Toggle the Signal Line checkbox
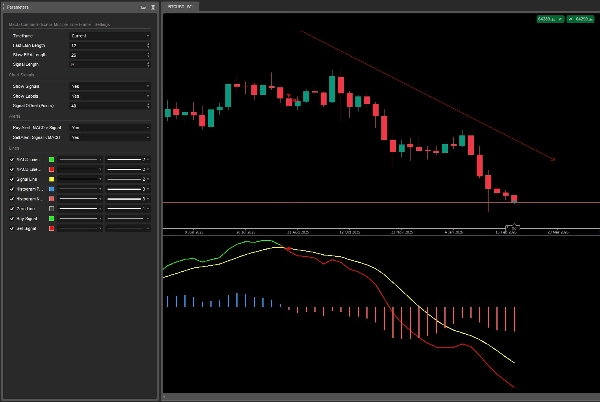The image size is (600, 402). [11, 179]
